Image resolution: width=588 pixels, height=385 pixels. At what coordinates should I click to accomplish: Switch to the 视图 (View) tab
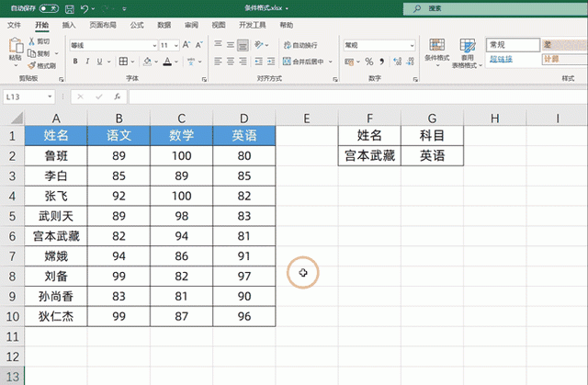pyautogui.click(x=219, y=25)
